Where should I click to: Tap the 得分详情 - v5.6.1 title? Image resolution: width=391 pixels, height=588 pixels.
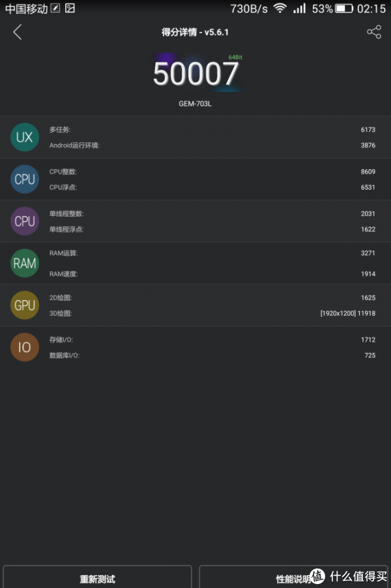pyautogui.click(x=195, y=32)
